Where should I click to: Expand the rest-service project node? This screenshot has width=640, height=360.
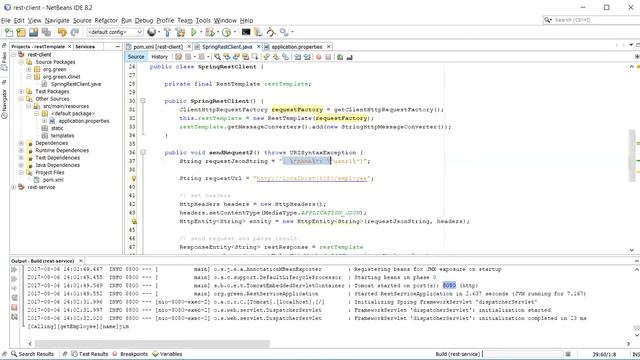click(x=13, y=187)
